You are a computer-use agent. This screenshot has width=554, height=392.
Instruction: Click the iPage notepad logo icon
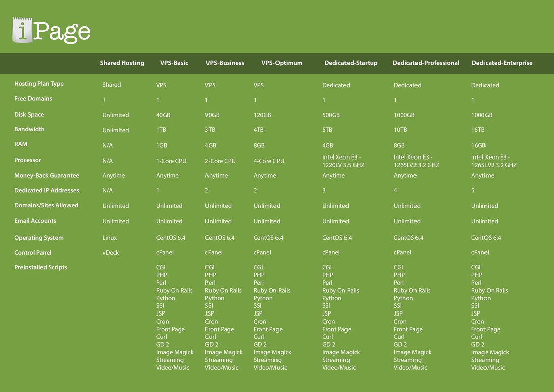(x=22, y=30)
